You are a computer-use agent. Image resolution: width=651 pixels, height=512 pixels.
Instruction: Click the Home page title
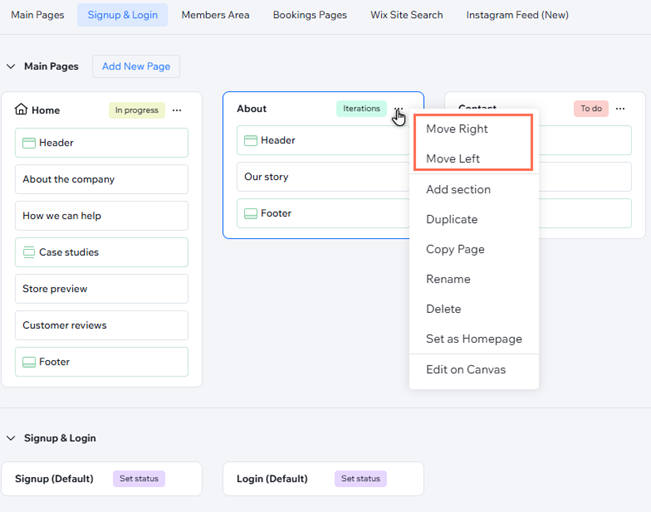[46, 110]
